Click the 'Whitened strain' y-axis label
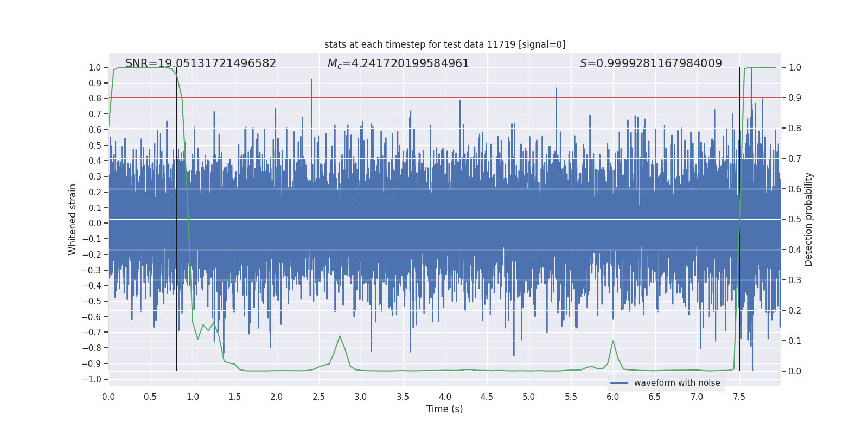Viewport: 868px width, 434px height. point(73,219)
